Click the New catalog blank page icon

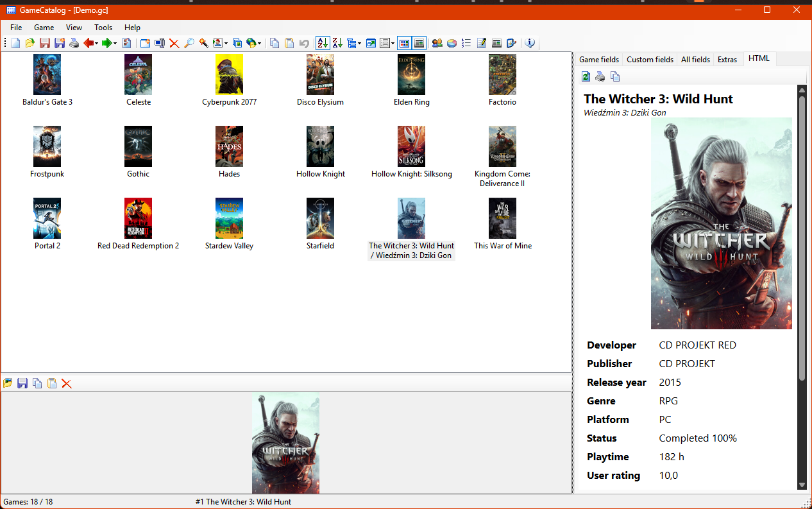pyautogui.click(x=15, y=43)
